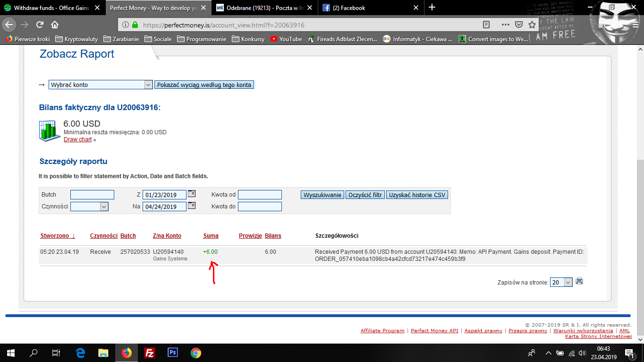The width and height of the screenshot is (644, 362).
Task: Switch to Firefox on the taskbar
Action: pos(126,353)
